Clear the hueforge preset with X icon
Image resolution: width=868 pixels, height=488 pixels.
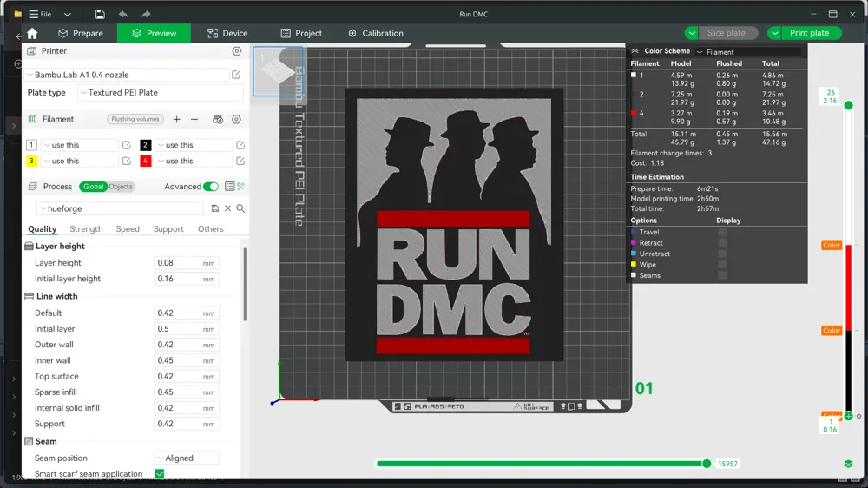227,208
